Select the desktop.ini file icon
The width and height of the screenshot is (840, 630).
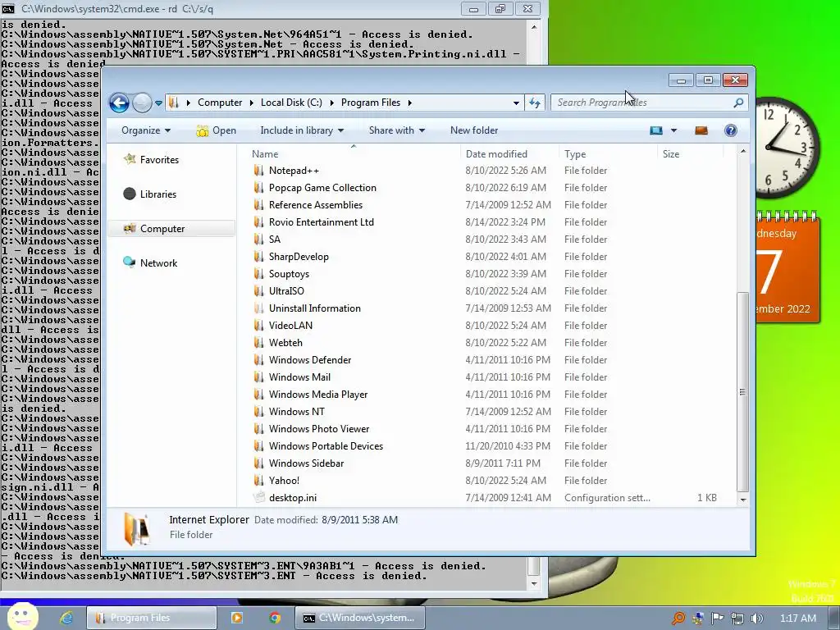tap(258, 498)
